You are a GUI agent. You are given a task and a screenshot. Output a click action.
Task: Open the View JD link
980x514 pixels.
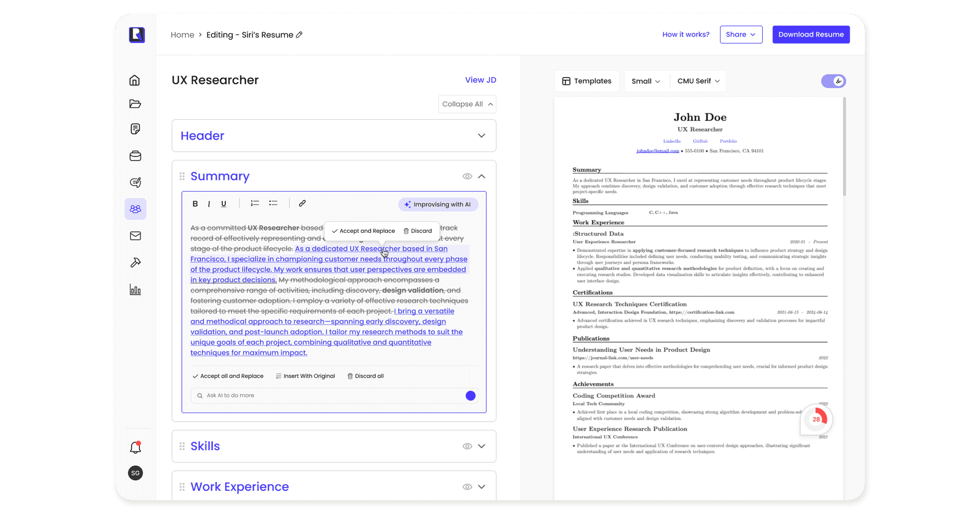pyautogui.click(x=481, y=80)
